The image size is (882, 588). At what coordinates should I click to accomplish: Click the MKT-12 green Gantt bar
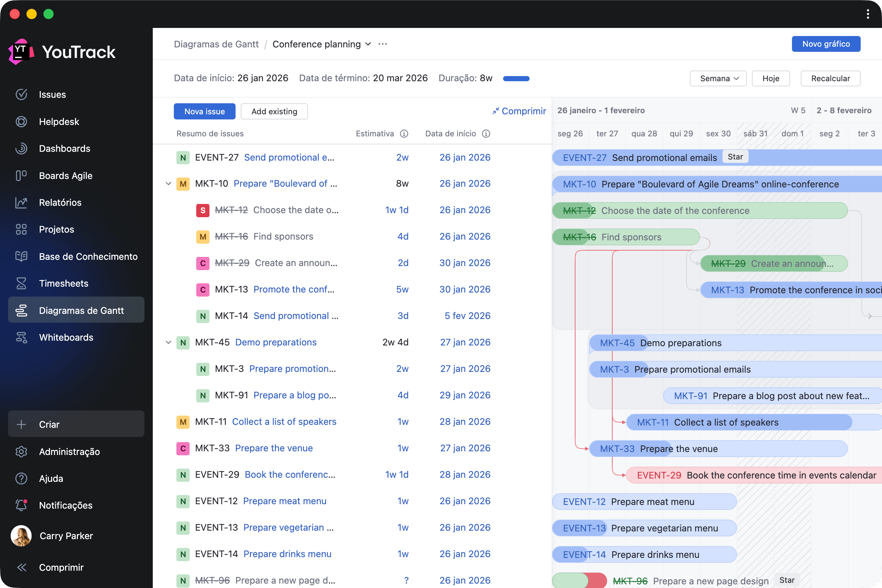(x=700, y=210)
